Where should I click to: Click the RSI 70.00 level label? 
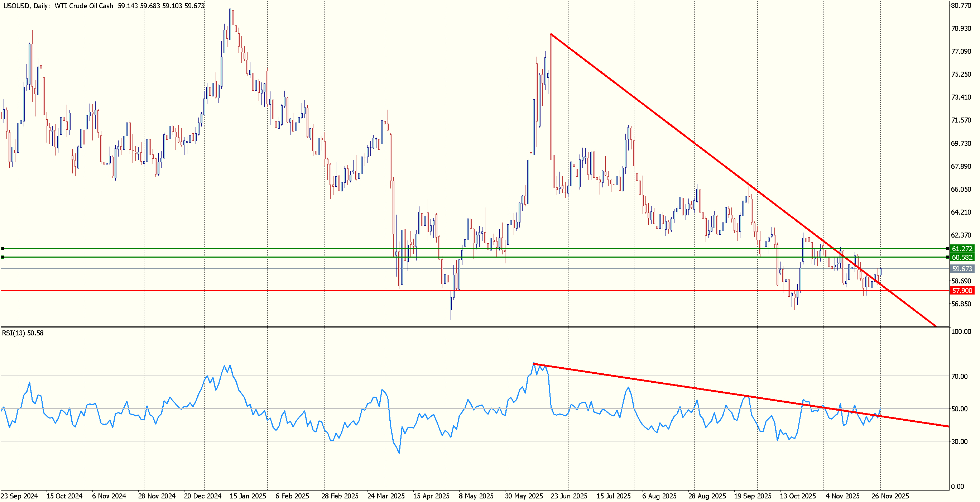point(959,376)
